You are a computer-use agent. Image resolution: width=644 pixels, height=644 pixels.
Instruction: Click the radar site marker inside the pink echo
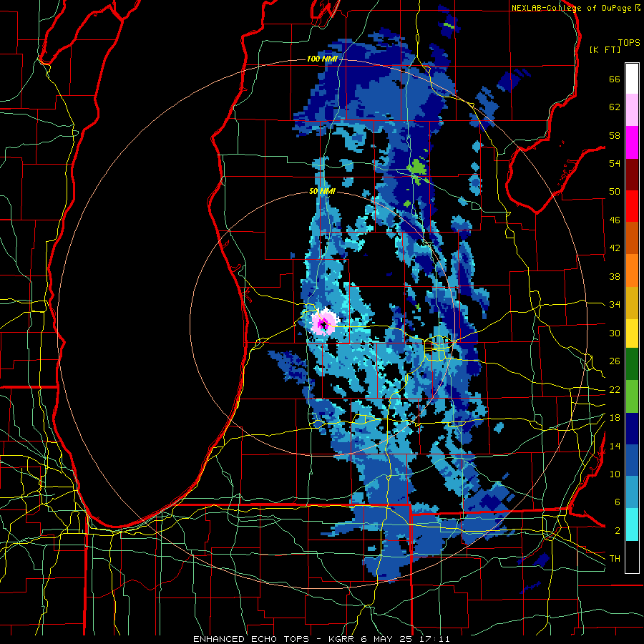coord(323,325)
